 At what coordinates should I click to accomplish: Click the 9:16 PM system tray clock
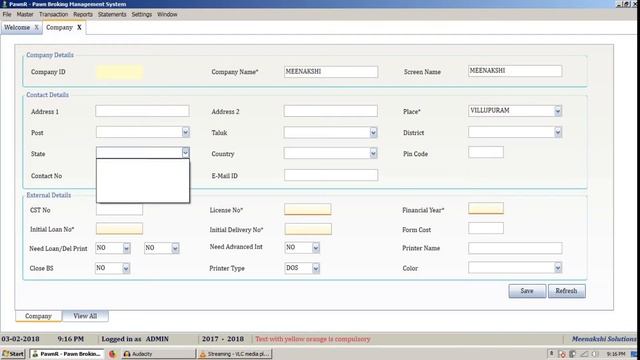(x=616, y=354)
